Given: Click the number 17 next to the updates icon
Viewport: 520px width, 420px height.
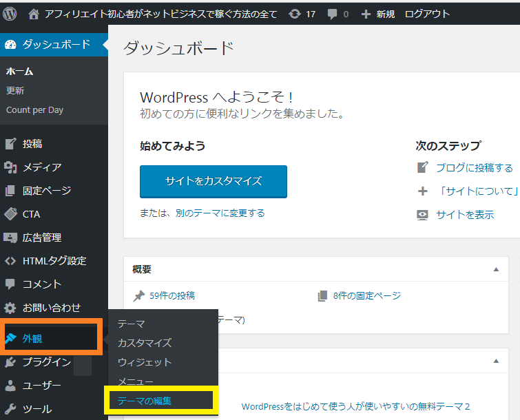Looking at the screenshot, I should pos(311,14).
